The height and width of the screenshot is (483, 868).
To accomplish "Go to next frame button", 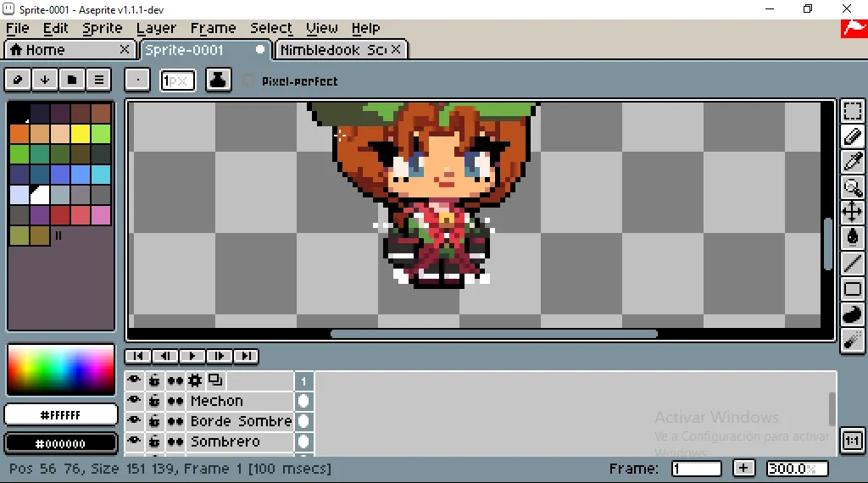I will pos(220,356).
